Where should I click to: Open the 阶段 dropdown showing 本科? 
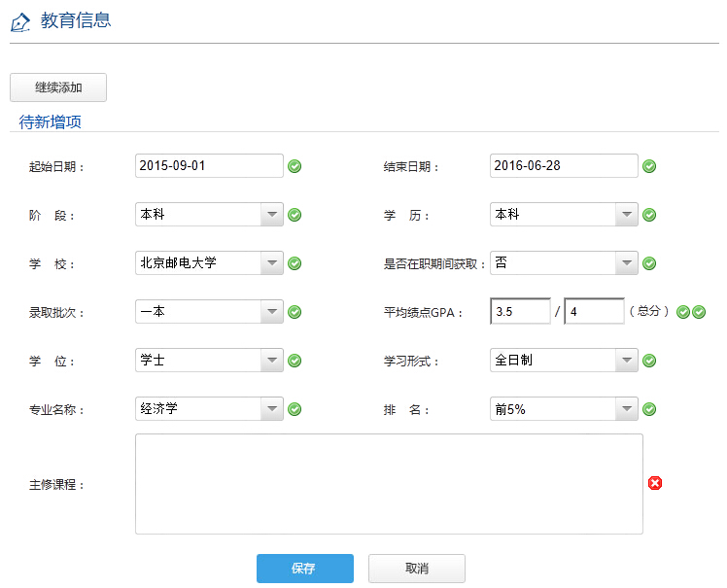pyautogui.click(x=209, y=215)
